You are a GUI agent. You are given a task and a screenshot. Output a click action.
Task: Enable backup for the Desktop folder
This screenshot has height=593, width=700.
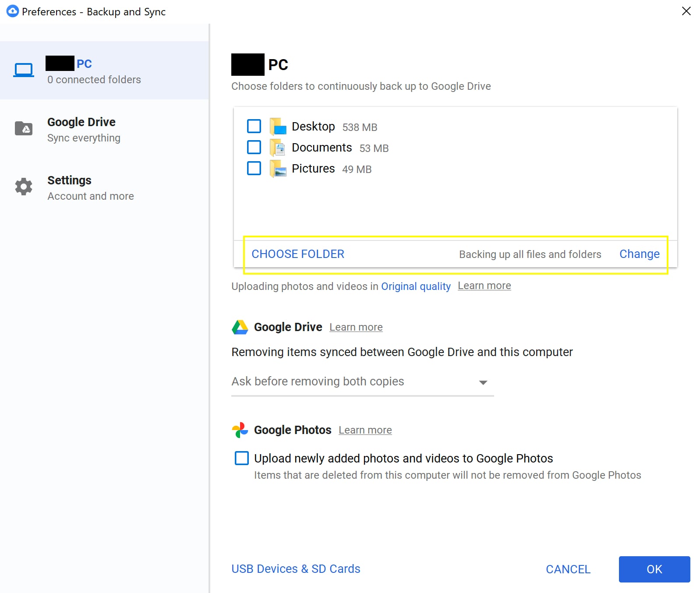pos(254,126)
